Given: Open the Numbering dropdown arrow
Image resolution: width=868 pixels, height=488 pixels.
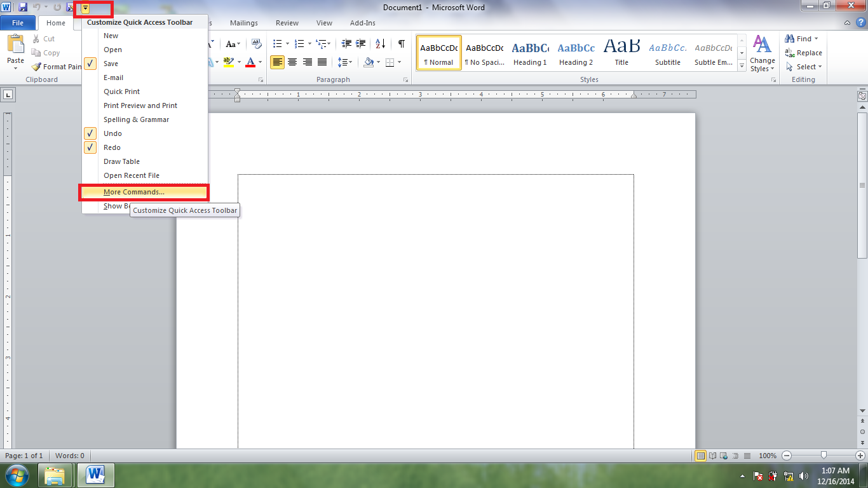Looking at the screenshot, I should coord(309,44).
